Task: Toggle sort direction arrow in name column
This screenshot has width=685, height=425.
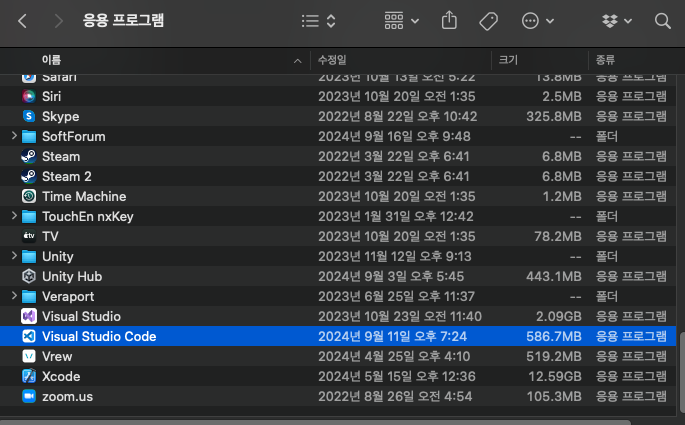Action: click(x=298, y=61)
